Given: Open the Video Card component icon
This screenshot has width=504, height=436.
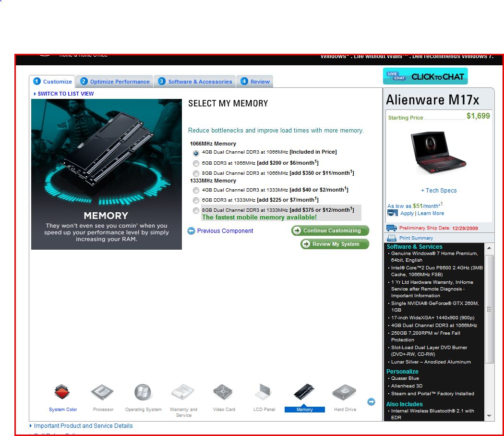Looking at the screenshot, I should click(223, 392).
